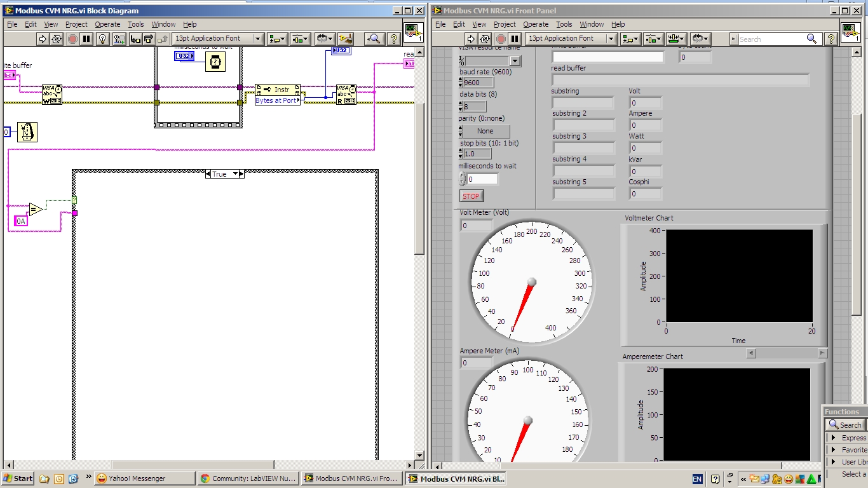Open Align Objects menu in Block Diagram
868x488 pixels.
pos(278,39)
